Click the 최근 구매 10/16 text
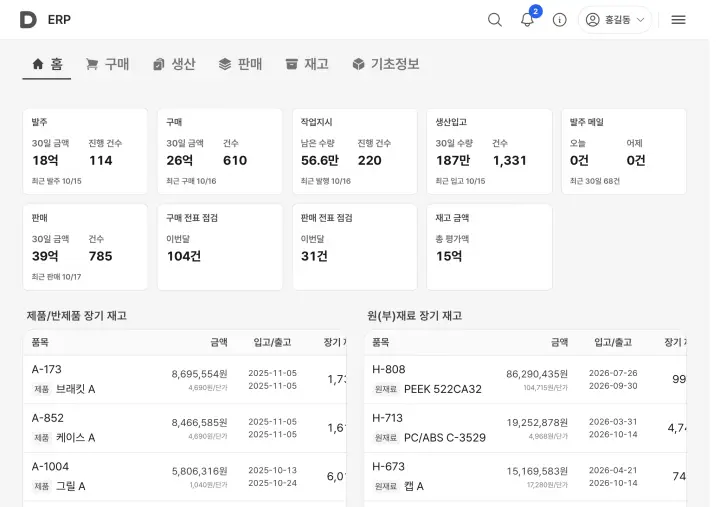Screen dimensions: 720x507 pos(191,181)
